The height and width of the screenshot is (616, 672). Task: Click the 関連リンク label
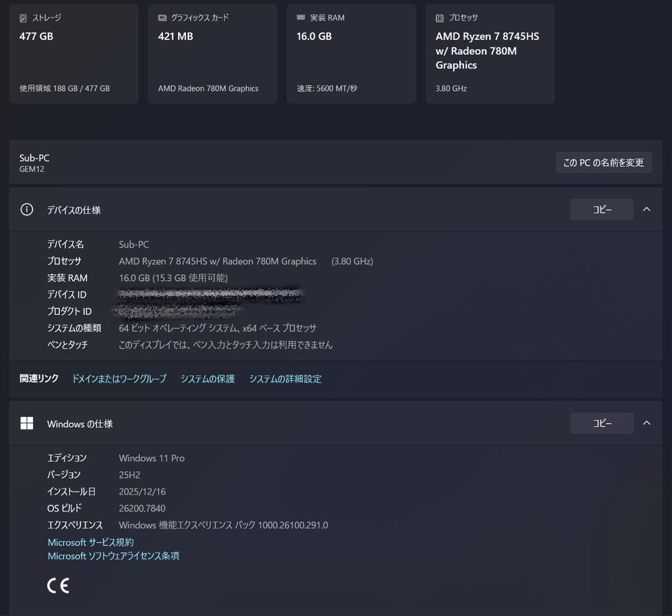point(39,378)
